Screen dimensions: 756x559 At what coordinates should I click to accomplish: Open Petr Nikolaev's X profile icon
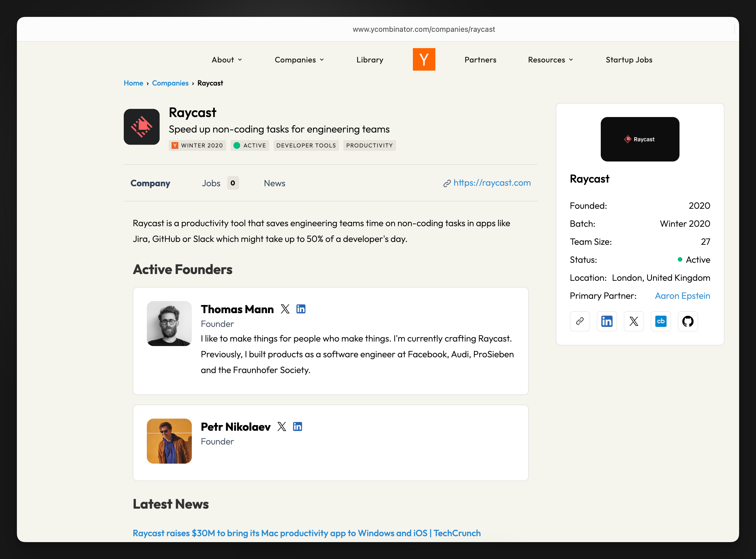click(282, 426)
